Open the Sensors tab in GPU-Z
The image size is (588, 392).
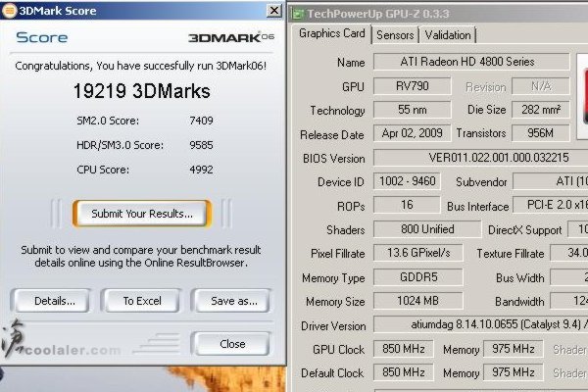(395, 35)
